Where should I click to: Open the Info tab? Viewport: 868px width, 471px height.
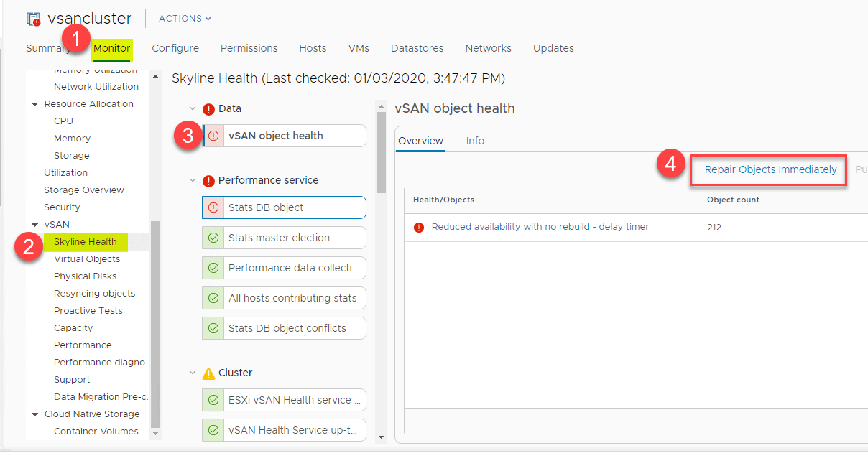click(475, 141)
